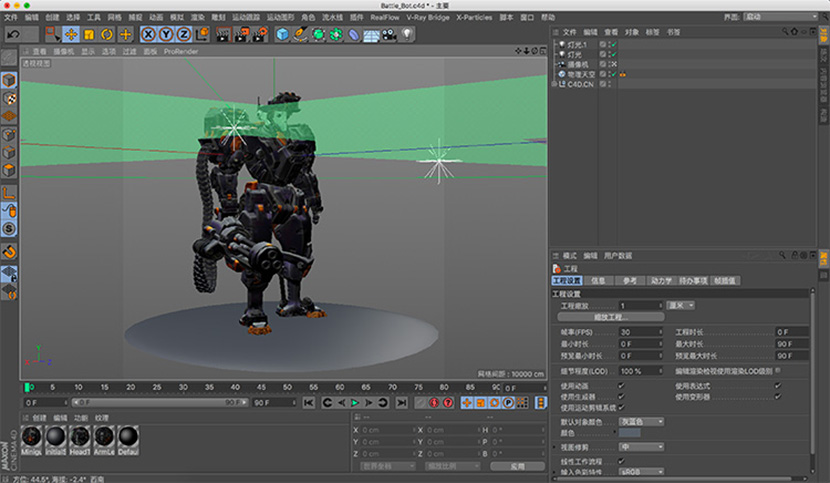Click the S axis mode icon

[9, 229]
